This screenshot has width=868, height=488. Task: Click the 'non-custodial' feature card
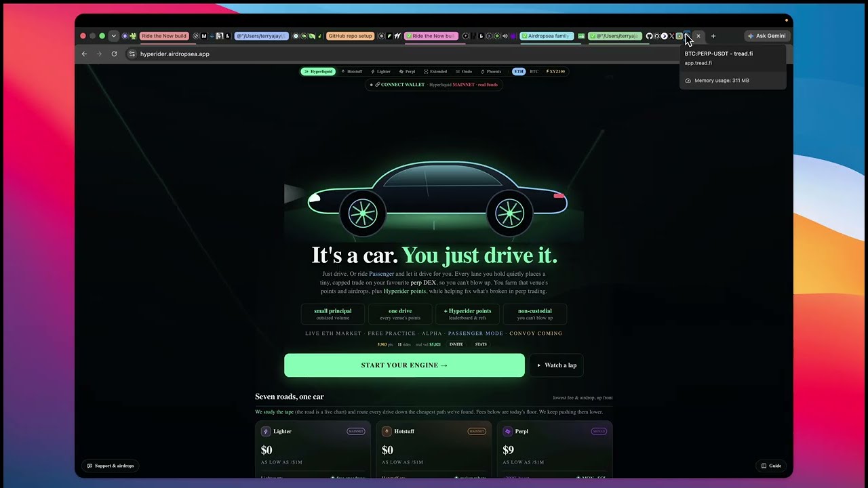click(535, 314)
